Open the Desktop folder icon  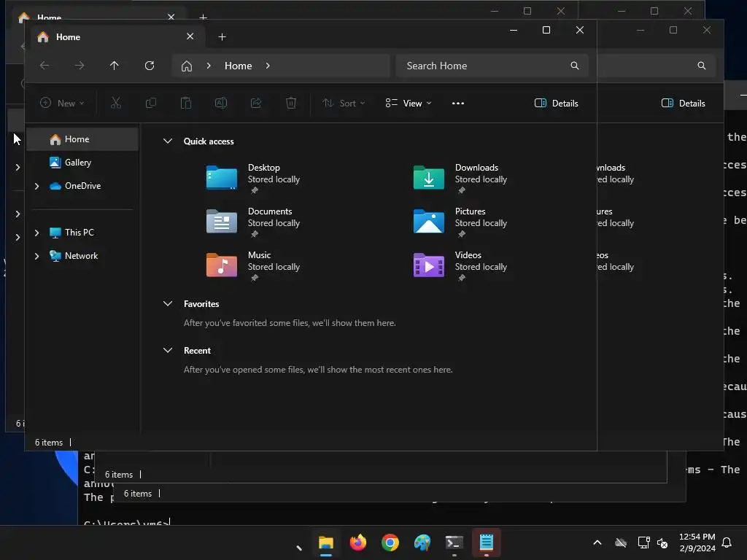pos(222,178)
